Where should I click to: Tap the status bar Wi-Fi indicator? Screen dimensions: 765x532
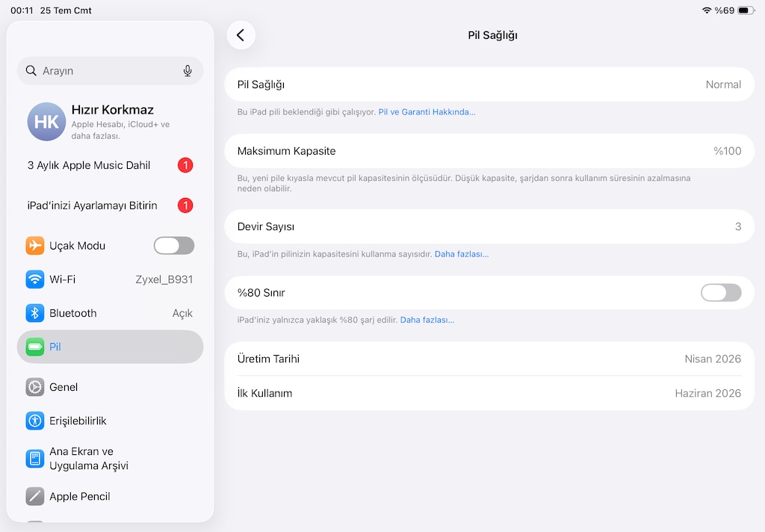point(707,10)
